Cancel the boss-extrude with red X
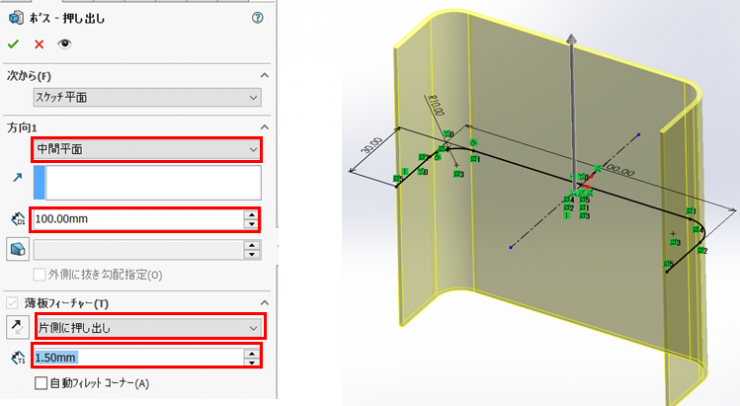The height and width of the screenshot is (406, 740). 39,44
